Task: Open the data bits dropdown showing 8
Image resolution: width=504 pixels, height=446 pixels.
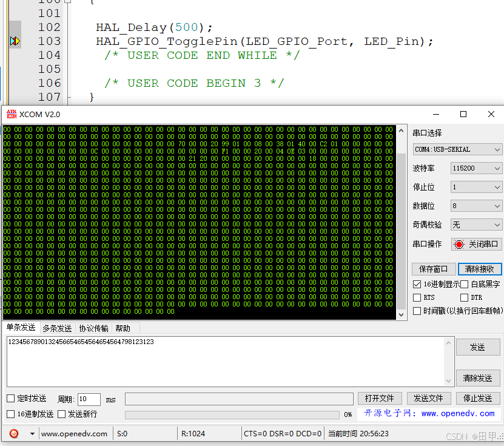Action: tap(476, 206)
